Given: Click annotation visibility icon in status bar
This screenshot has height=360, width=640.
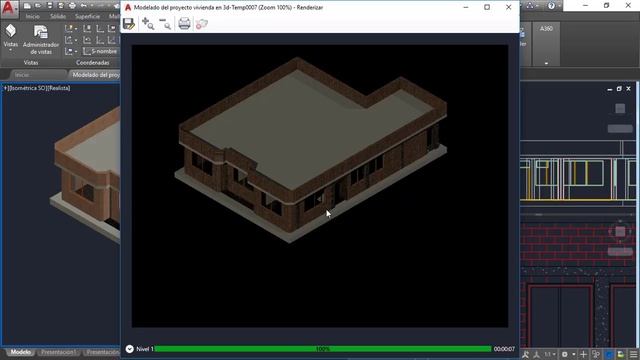Looking at the screenshot, I should (525, 354).
